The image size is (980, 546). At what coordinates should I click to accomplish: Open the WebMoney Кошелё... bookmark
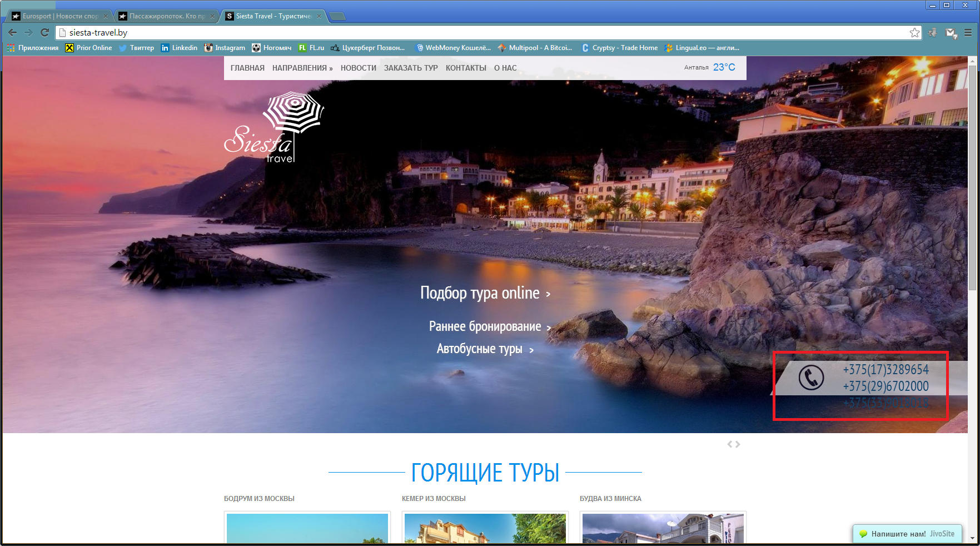pyautogui.click(x=454, y=48)
